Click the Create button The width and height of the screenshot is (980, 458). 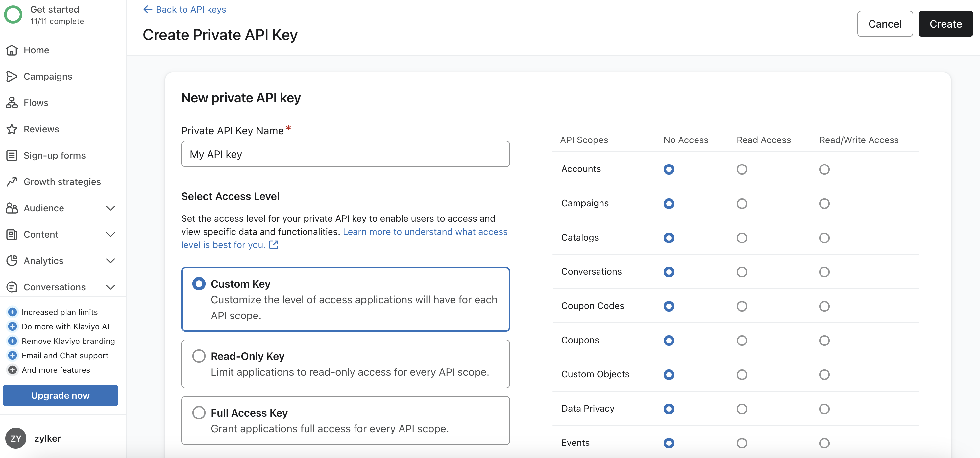point(945,24)
